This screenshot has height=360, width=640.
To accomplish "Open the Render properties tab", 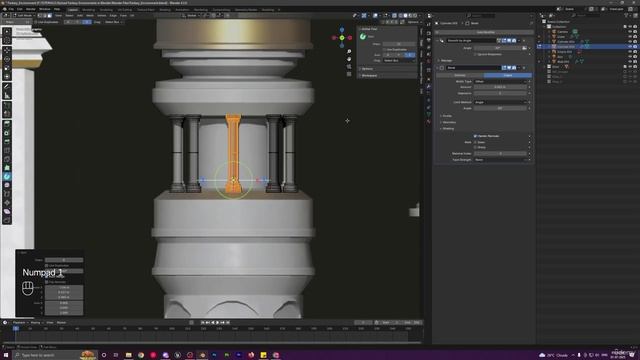I will tap(429, 33).
